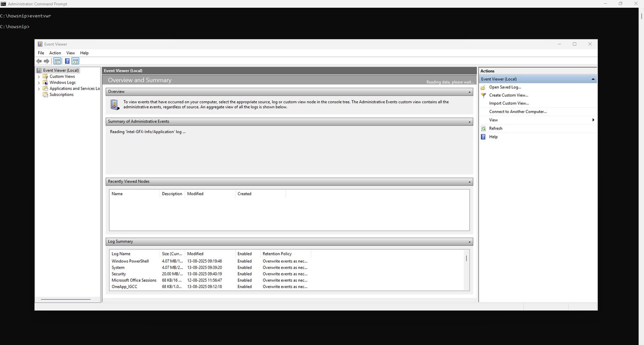This screenshot has width=644, height=345.
Task: Click the blue question-mark Help toolbar icon
Action: click(67, 61)
